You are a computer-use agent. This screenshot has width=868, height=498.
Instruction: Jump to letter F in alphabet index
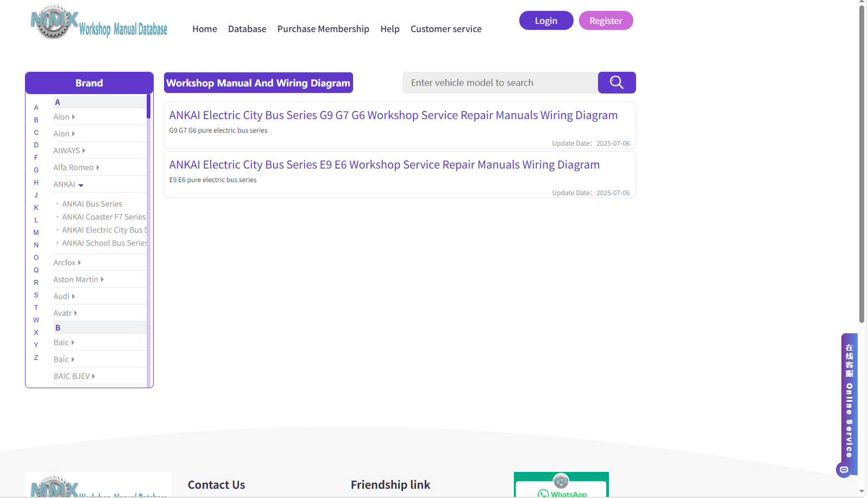(x=36, y=158)
